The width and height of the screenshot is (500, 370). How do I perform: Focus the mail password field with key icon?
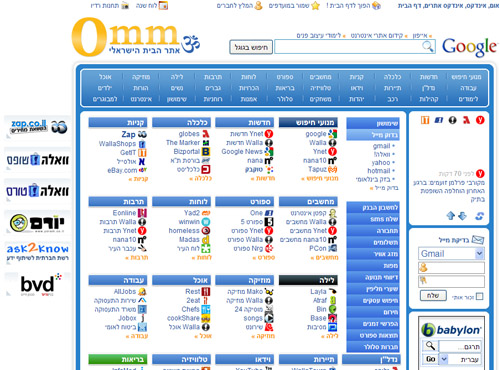[x=451, y=281]
